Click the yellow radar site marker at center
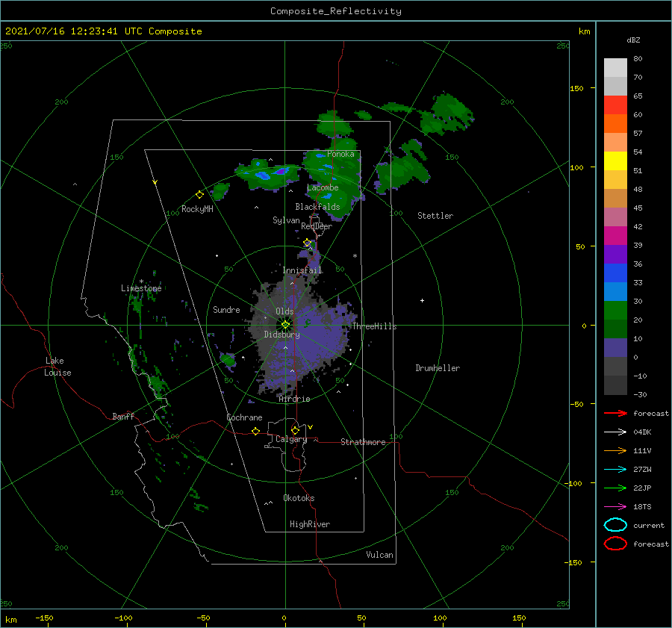The width and height of the screenshot is (672, 628). [285, 325]
